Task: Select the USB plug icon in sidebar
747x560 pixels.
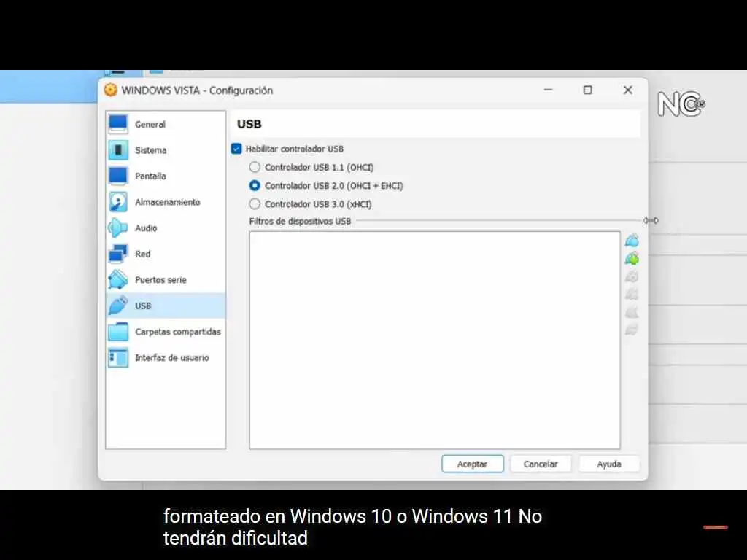Action: (118, 306)
